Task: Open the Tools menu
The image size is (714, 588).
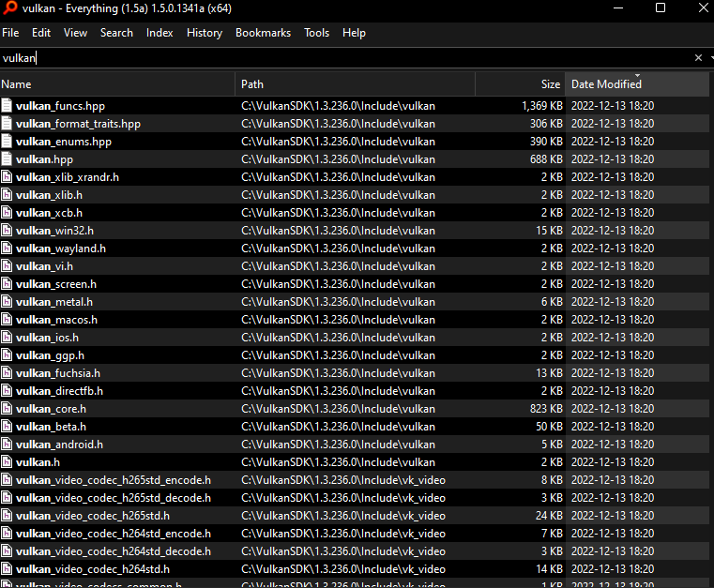Action: pyautogui.click(x=316, y=33)
